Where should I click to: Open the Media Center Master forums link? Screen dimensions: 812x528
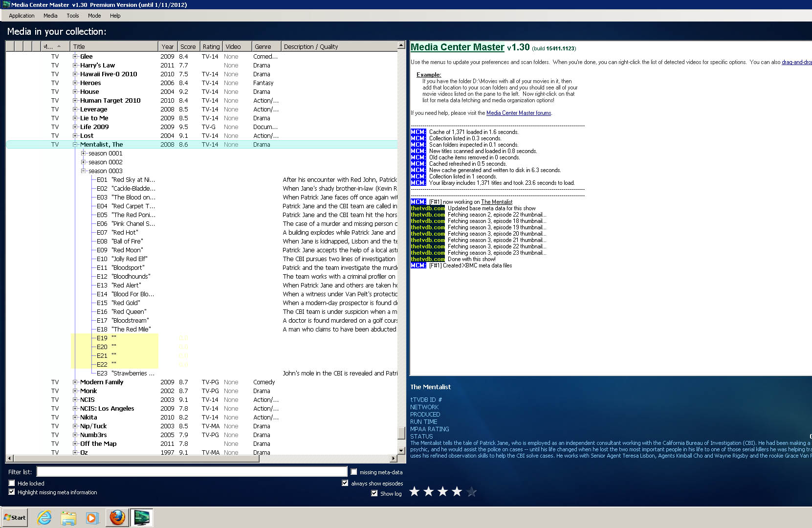(519, 113)
